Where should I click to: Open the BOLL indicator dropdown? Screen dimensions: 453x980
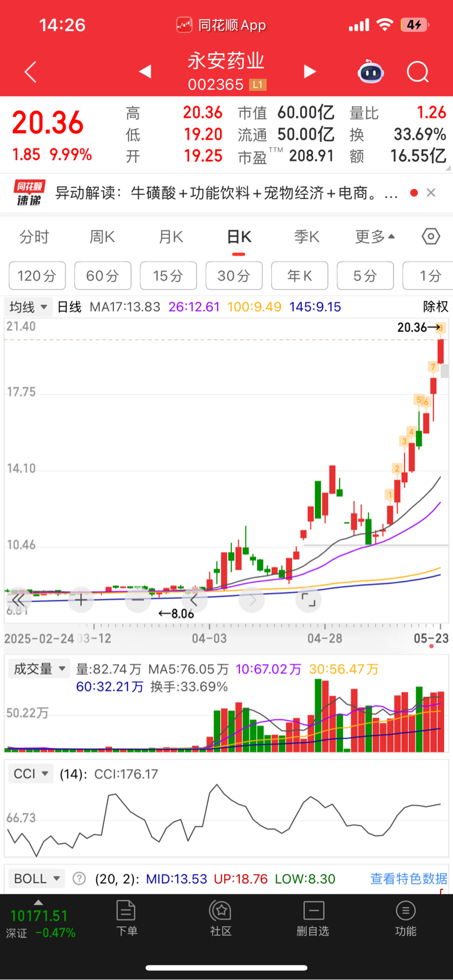click(x=37, y=879)
